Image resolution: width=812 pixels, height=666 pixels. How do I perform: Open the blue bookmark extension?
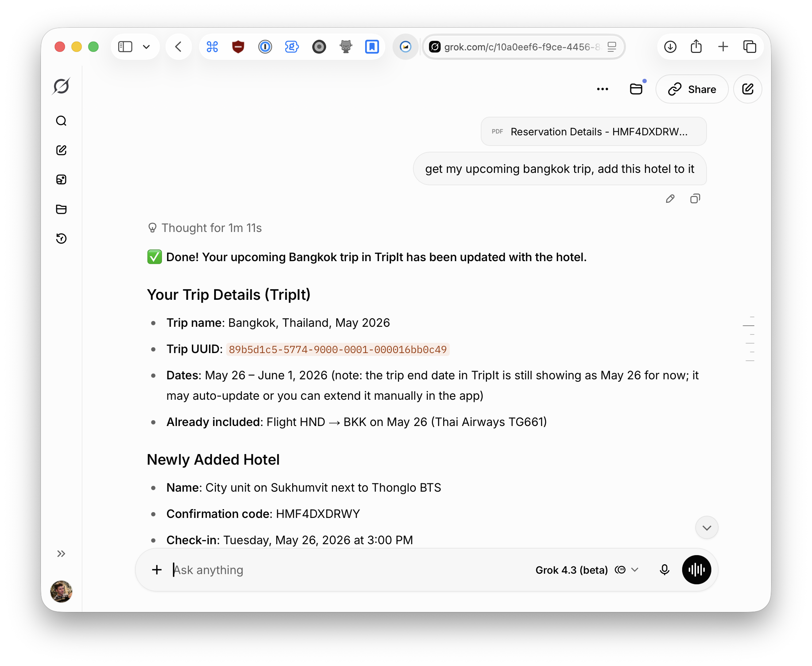[372, 47]
